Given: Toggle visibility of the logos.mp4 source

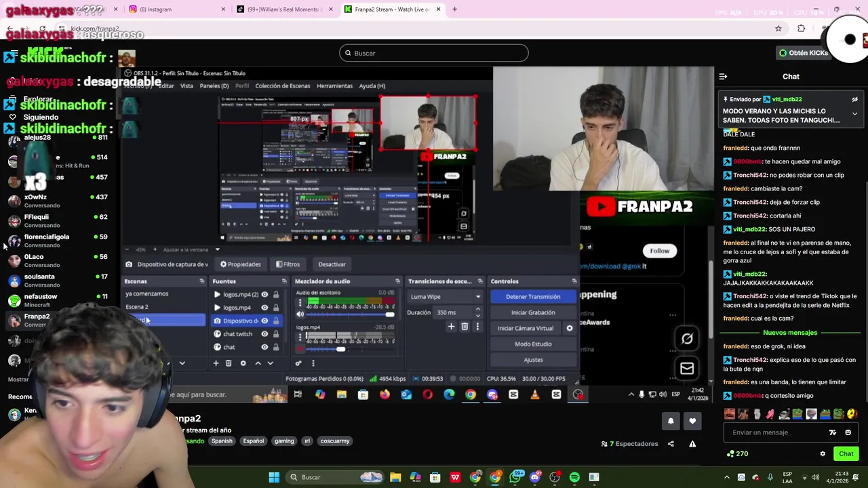Looking at the screenshot, I should [264, 308].
